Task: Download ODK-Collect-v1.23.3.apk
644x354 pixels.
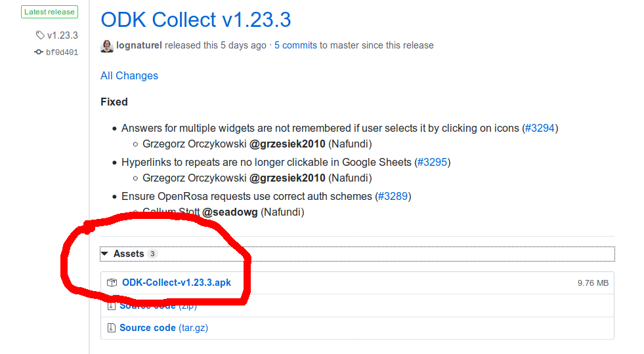Action: [177, 283]
